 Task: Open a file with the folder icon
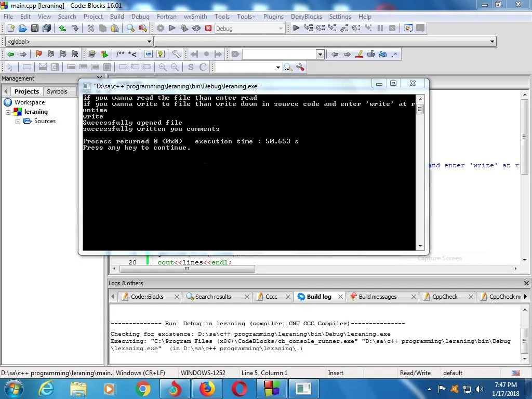click(x=22, y=28)
